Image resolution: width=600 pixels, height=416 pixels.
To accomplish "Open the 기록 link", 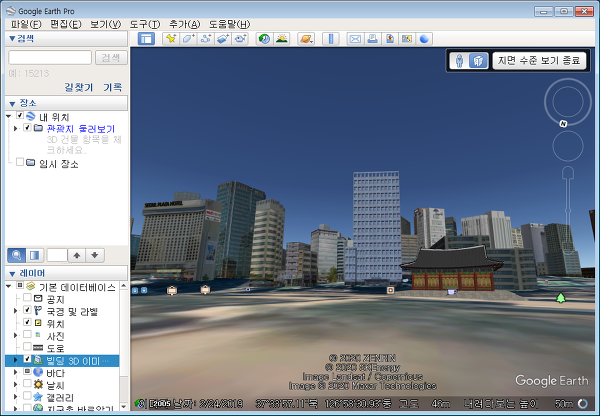I will coord(112,87).
